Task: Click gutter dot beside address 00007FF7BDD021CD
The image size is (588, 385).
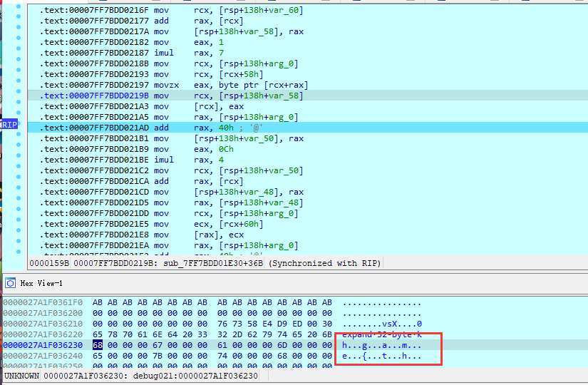Action: click(x=19, y=192)
